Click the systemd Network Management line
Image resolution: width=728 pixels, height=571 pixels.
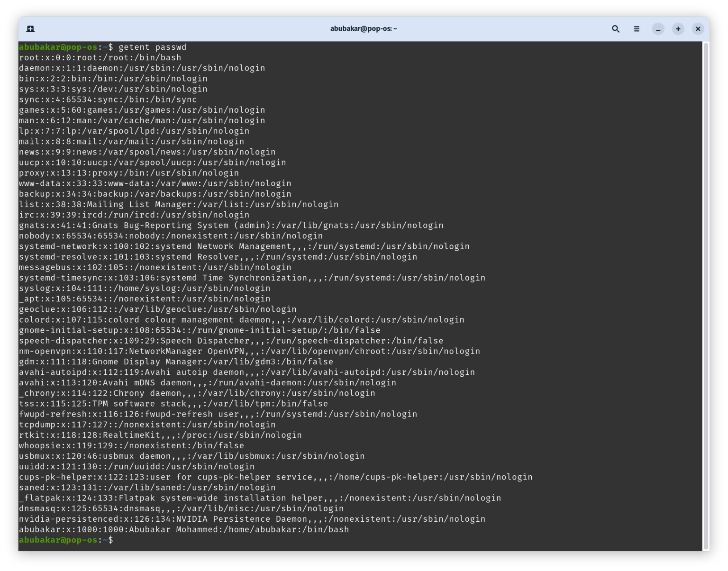tap(244, 246)
